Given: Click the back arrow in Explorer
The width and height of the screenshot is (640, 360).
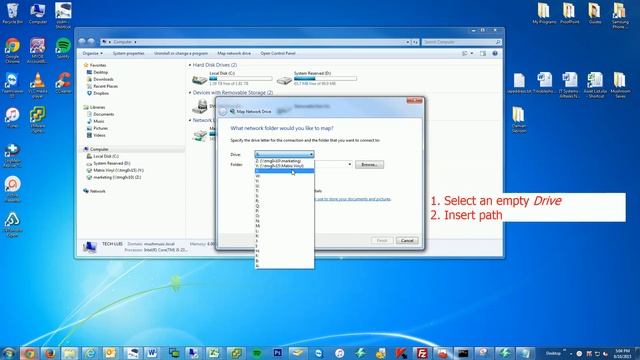Looking at the screenshot, I should tap(82, 42).
